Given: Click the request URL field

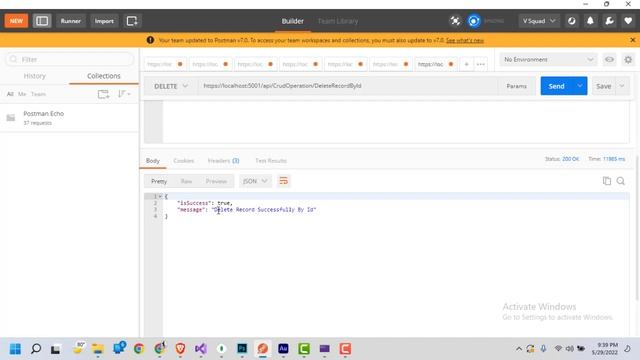Looking at the screenshot, I should click(347, 86).
